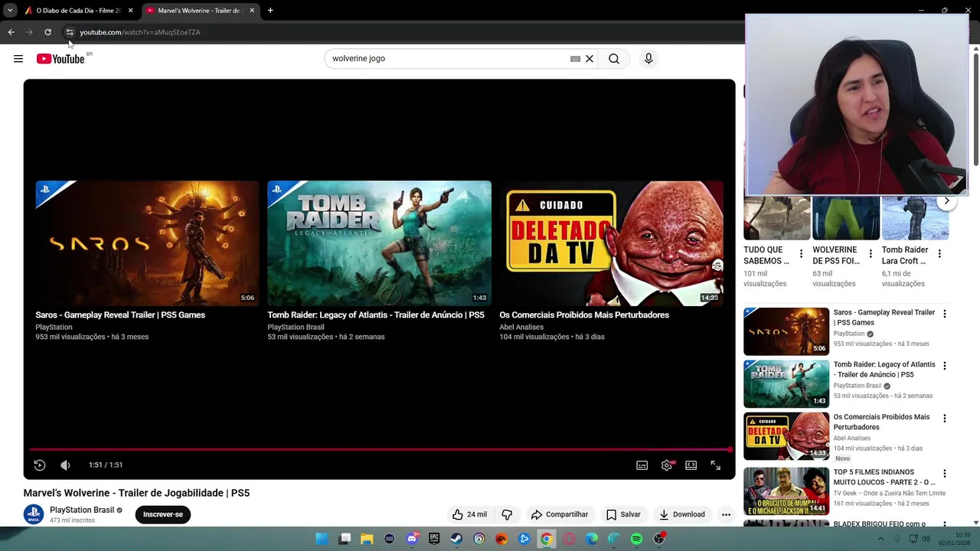Open options for TOP 5 FILMES INDIANOS video

pyautogui.click(x=944, y=474)
